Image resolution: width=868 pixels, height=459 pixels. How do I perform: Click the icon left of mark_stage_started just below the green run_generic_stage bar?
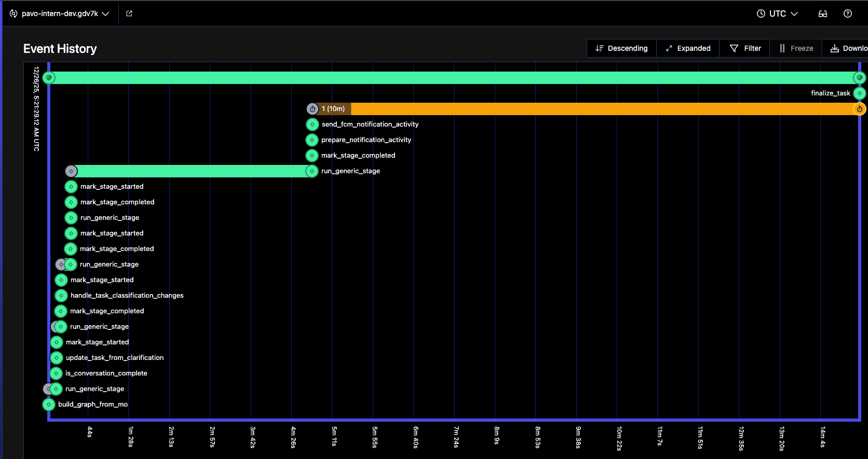click(x=71, y=187)
